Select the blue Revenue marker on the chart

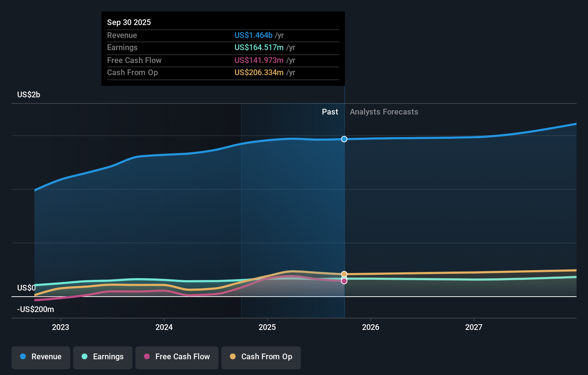[344, 139]
